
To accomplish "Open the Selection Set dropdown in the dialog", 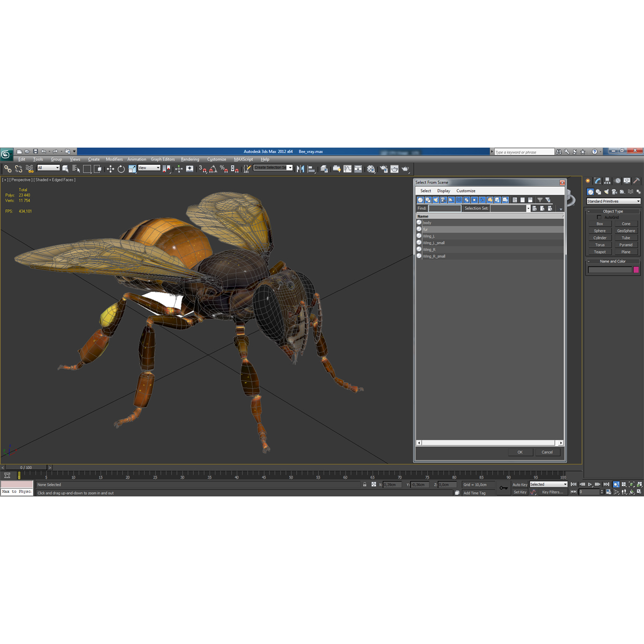I will pyautogui.click(x=528, y=208).
